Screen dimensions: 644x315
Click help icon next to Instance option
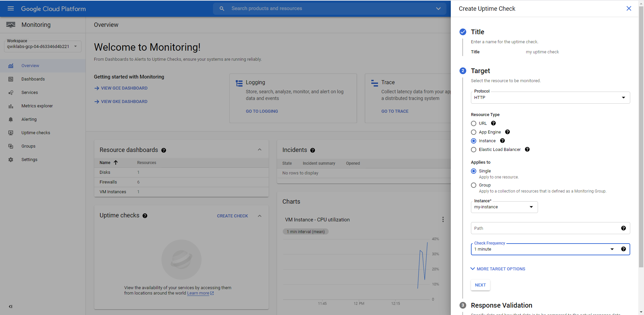pyautogui.click(x=502, y=141)
